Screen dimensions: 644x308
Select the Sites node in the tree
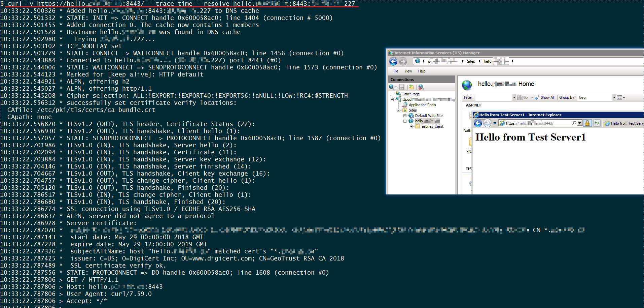point(413,110)
